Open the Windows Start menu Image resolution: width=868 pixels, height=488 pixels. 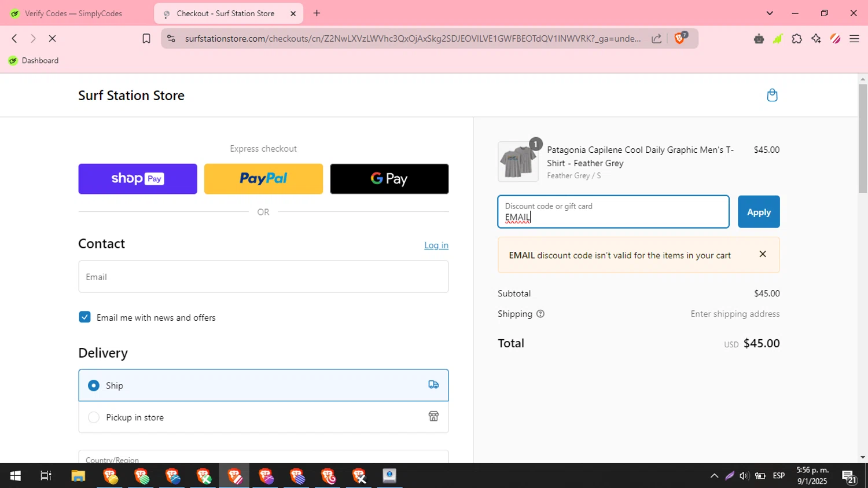pos(16,476)
